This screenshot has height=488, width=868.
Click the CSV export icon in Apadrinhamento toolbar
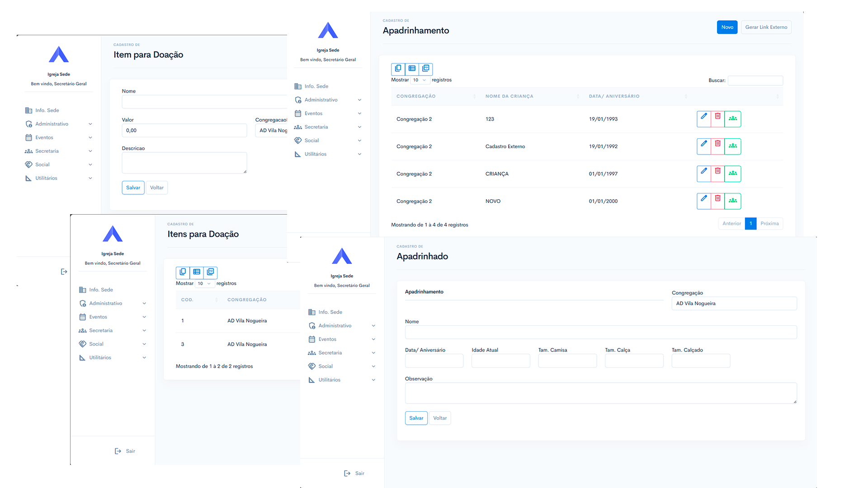click(x=412, y=68)
